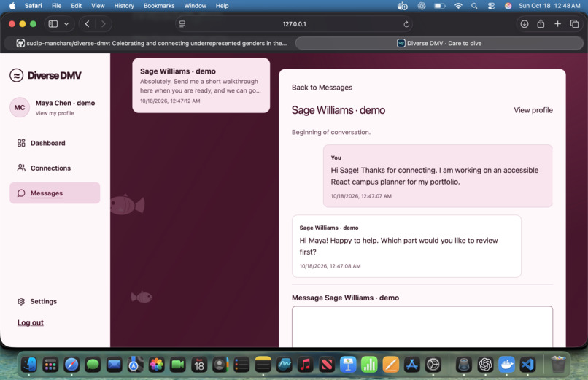The width and height of the screenshot is (588, 380).
Task: Click the address bar showing 127.0.0.1
Action: point(295,24)
